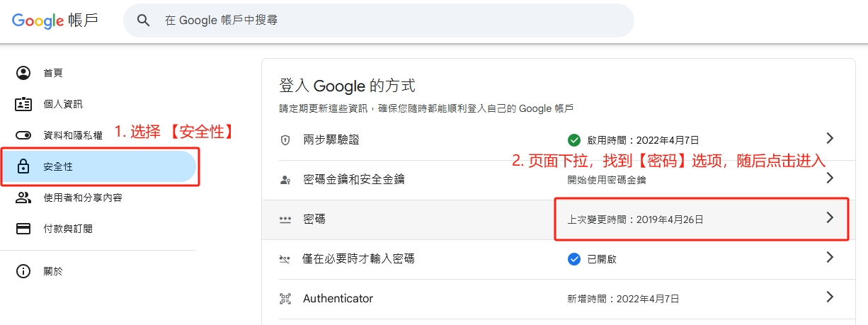Click the 兩步驟驗證 shield icon

click(285, 140)
